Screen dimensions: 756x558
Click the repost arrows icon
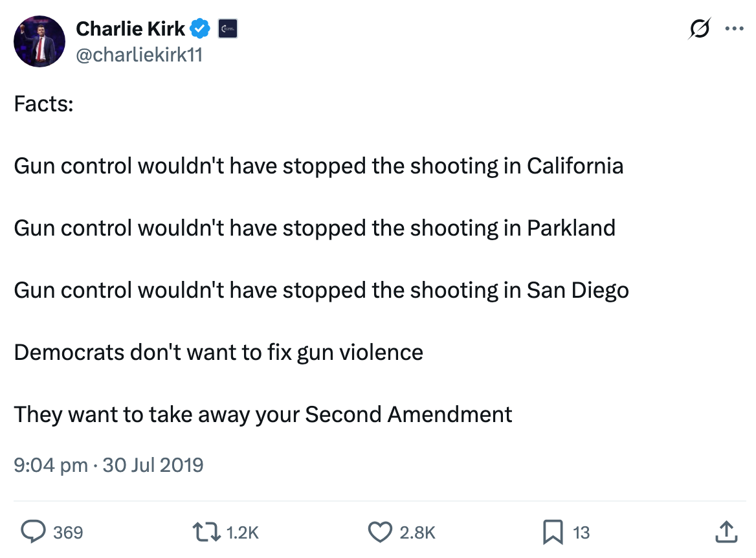point(206,532)
